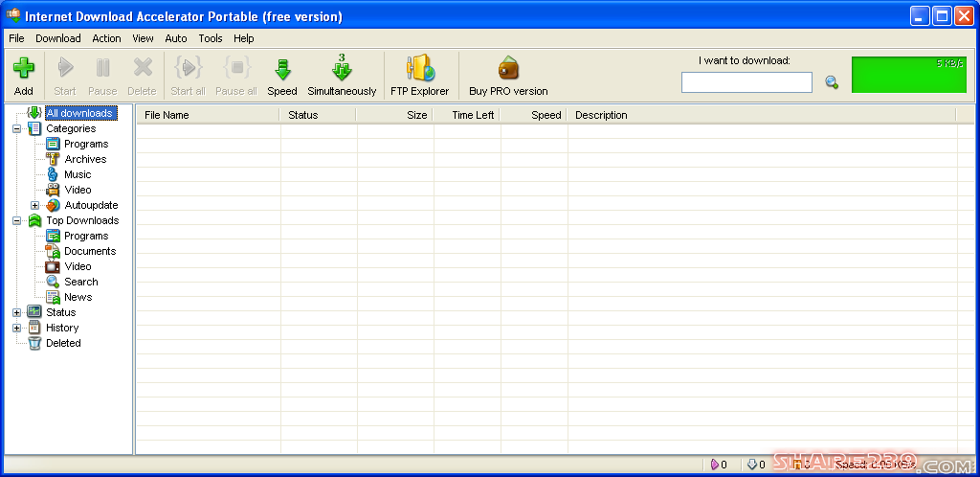Open the Action menu

tap(107, 38)
